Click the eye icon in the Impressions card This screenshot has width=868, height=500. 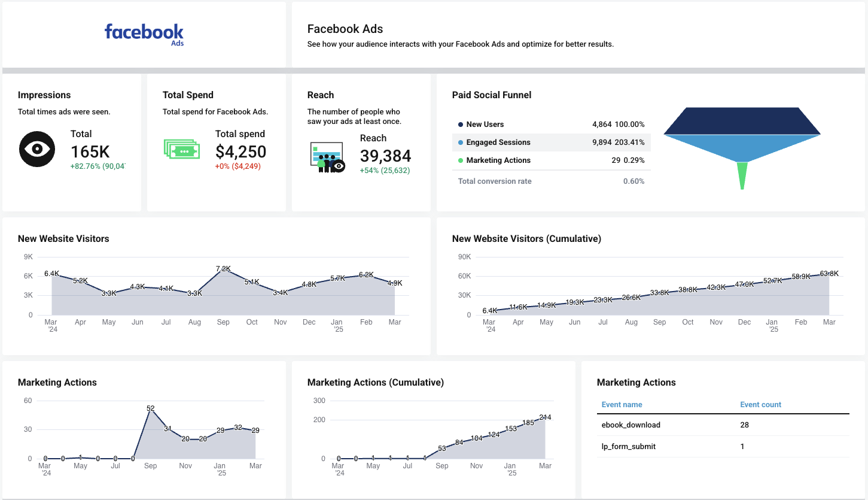coord(37,149)
